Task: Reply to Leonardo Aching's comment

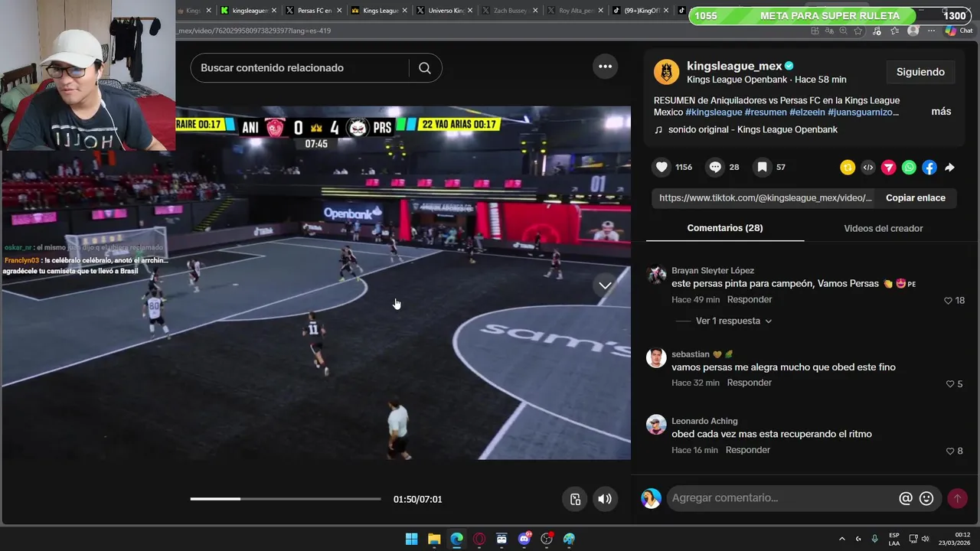Action: click(748, 450)
